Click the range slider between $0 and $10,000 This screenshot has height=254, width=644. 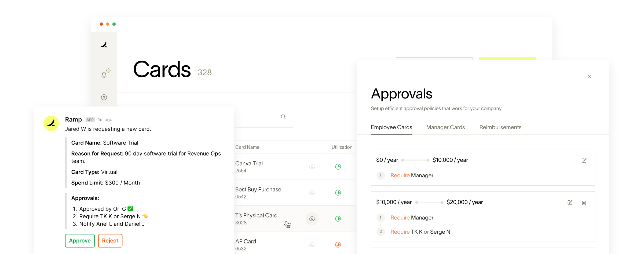point(415,160)
